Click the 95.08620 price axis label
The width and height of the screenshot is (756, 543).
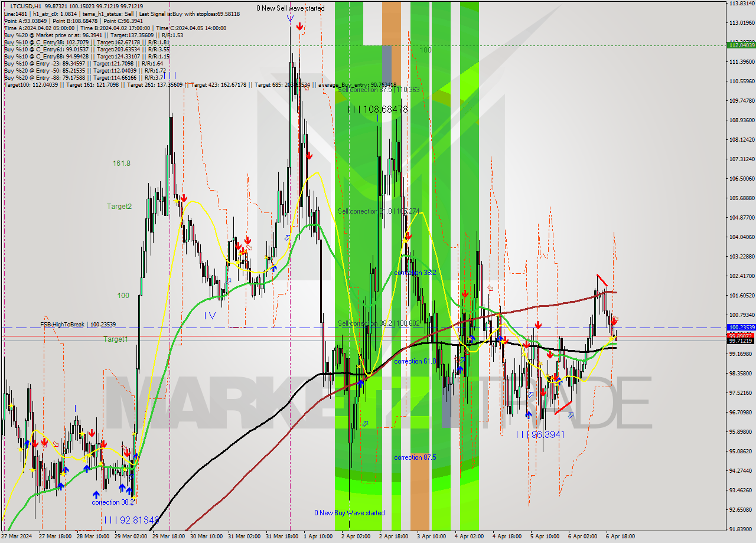pyautogui.click(x=742, y=451)
